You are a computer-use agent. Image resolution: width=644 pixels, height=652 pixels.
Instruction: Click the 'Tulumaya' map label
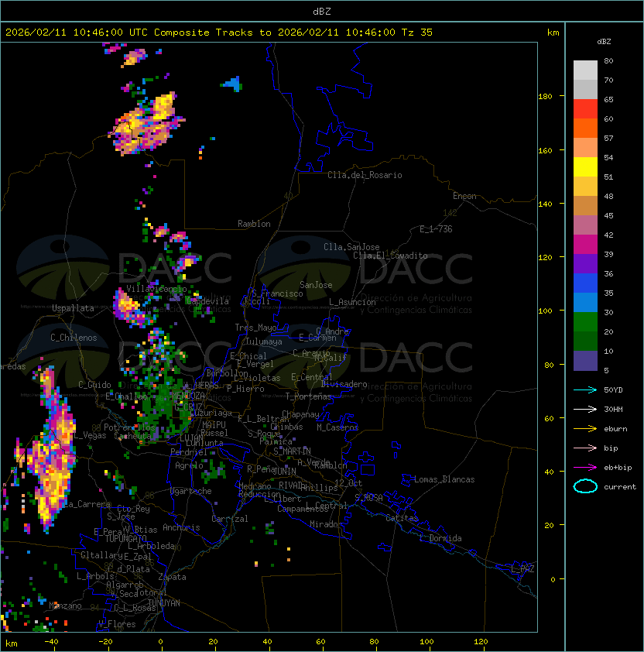click(264, 341)
